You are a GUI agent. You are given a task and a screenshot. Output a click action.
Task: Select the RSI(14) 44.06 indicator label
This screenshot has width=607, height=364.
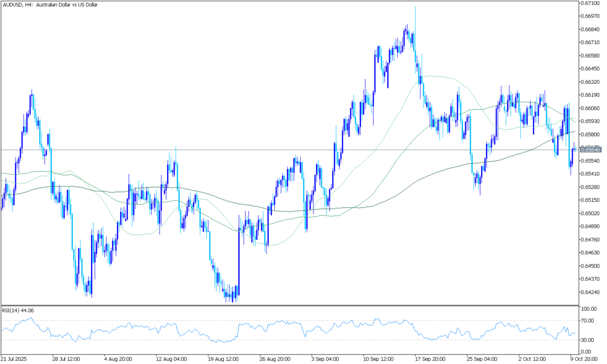point(19,311)
